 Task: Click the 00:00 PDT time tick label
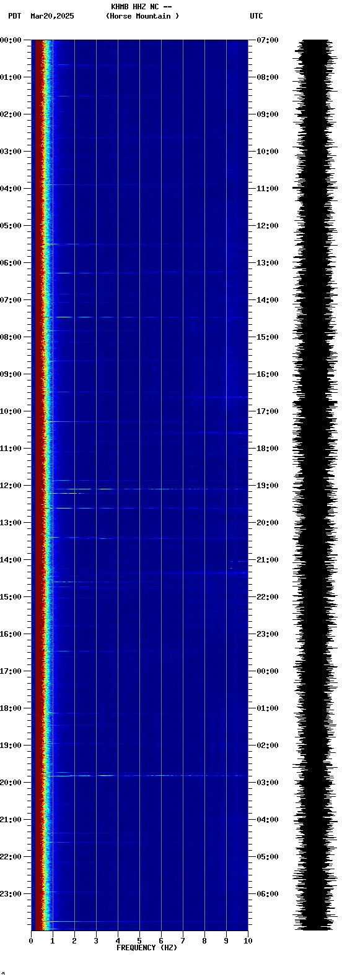click(11, 40)
